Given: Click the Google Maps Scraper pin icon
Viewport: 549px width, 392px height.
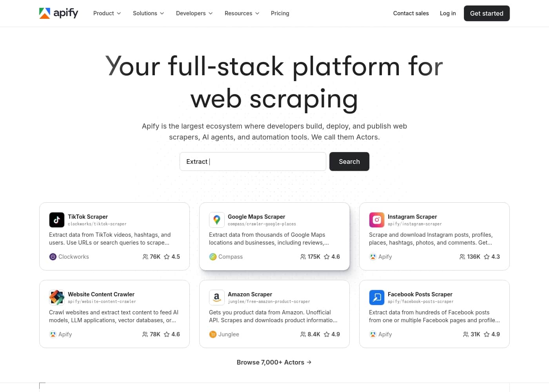Looking at the screenshot, I should click(217, 220).
